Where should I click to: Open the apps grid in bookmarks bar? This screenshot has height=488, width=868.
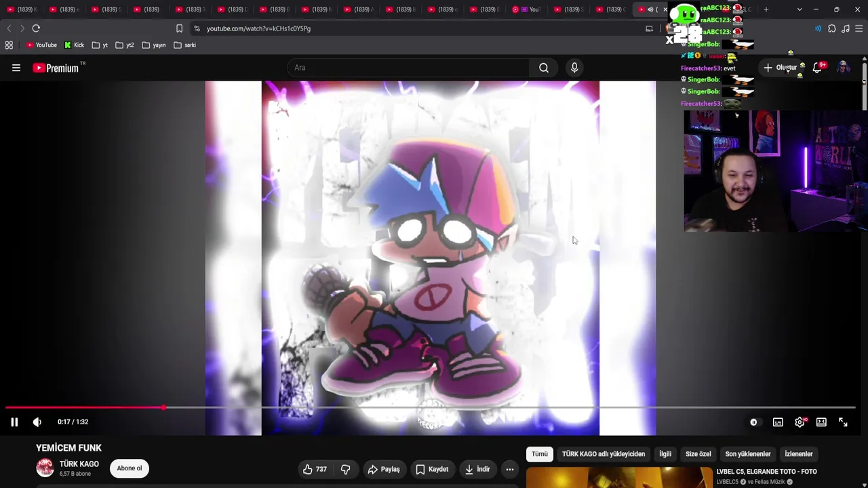9,45
